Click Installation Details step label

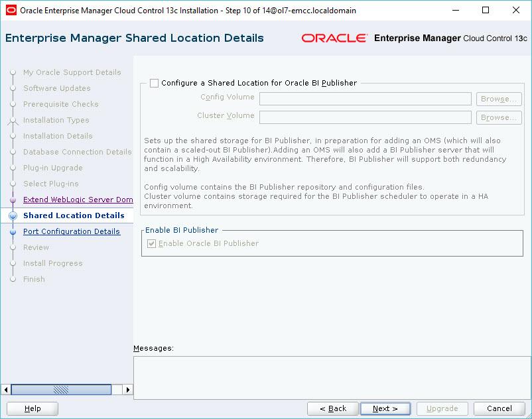[58, 137]
